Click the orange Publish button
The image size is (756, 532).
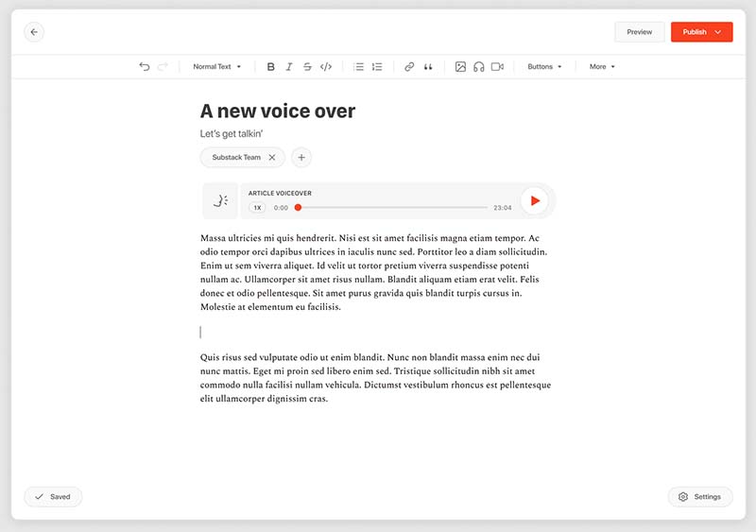tap(701, 32)
